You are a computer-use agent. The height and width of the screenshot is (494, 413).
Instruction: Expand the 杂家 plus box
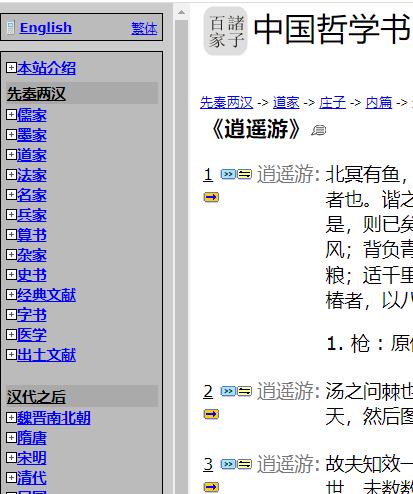pos(11,255)
